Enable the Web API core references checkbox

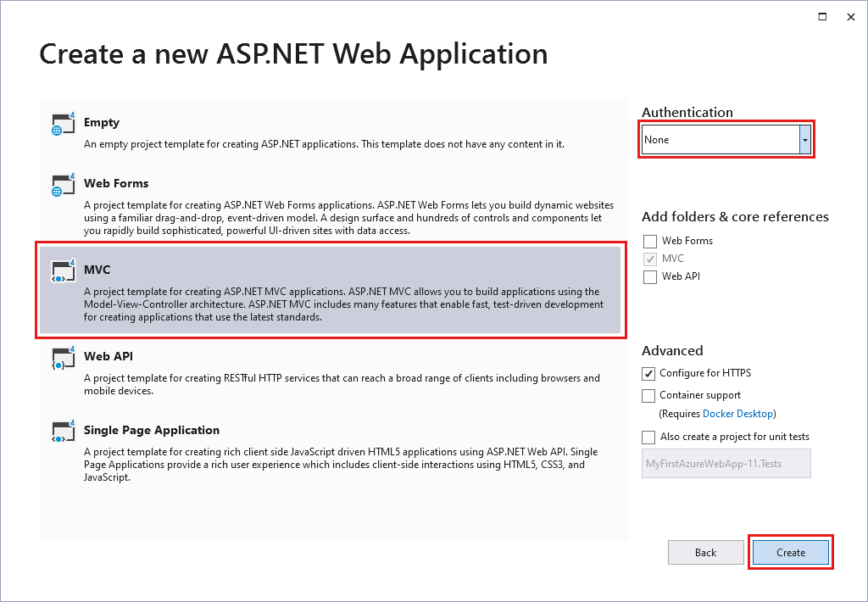[650, 276]
